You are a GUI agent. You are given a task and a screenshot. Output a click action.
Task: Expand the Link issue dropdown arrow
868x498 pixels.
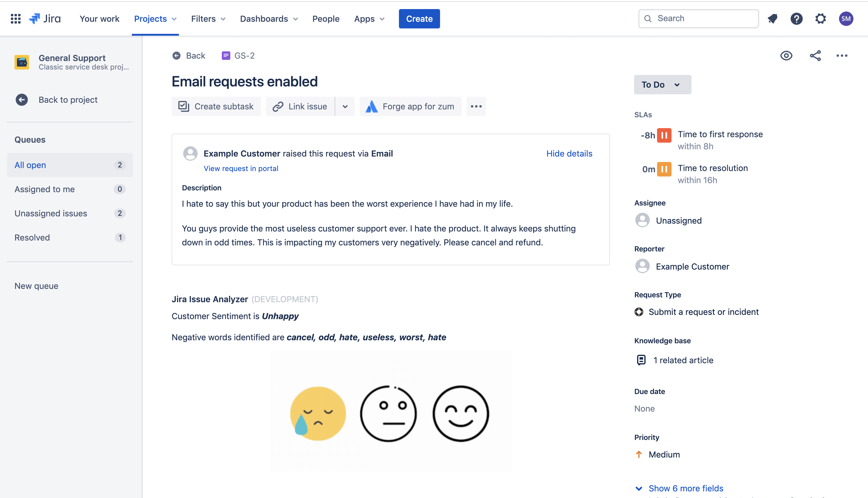pos(345,106)
